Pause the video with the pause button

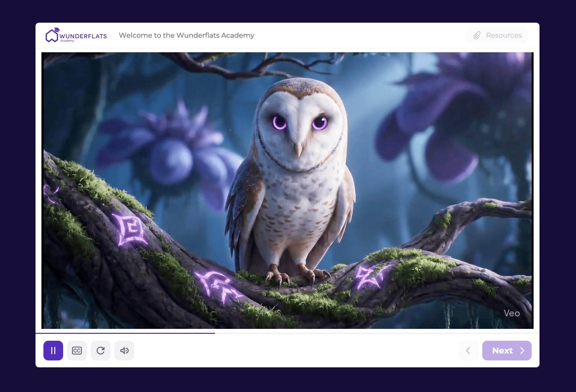tap(53, 350)
